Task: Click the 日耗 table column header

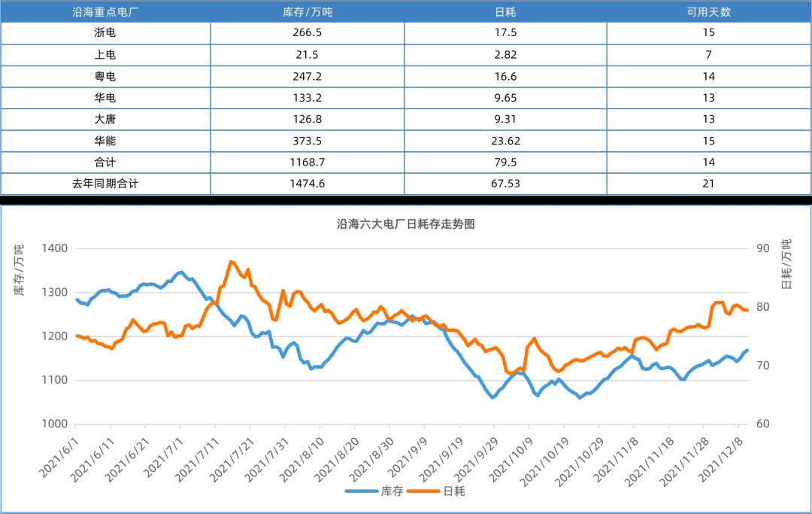Action: click(x=506, y=11)
